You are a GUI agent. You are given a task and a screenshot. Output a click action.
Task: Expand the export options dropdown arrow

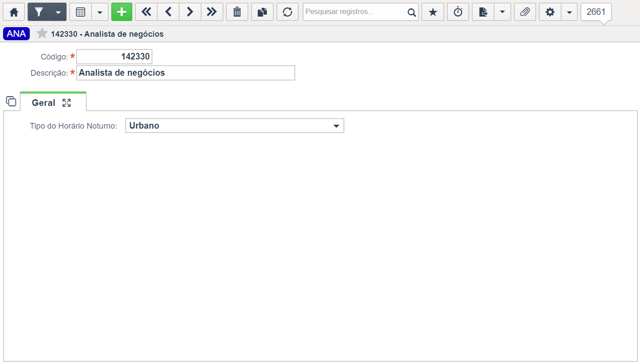coord(502,12)
